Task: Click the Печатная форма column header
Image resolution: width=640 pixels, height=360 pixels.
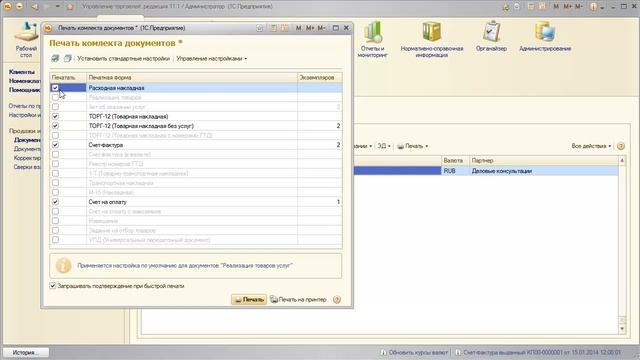Action: [192, 78]
